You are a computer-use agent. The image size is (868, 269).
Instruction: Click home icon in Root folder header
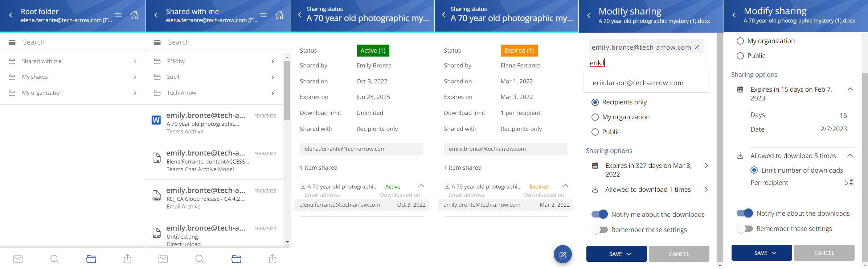(x=134, y=15)
